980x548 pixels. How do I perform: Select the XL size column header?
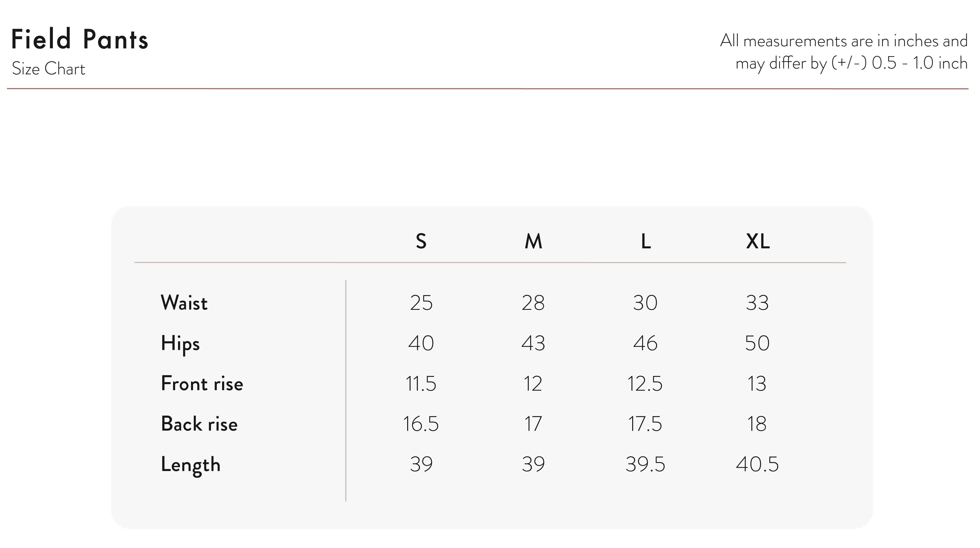point(757,241)
